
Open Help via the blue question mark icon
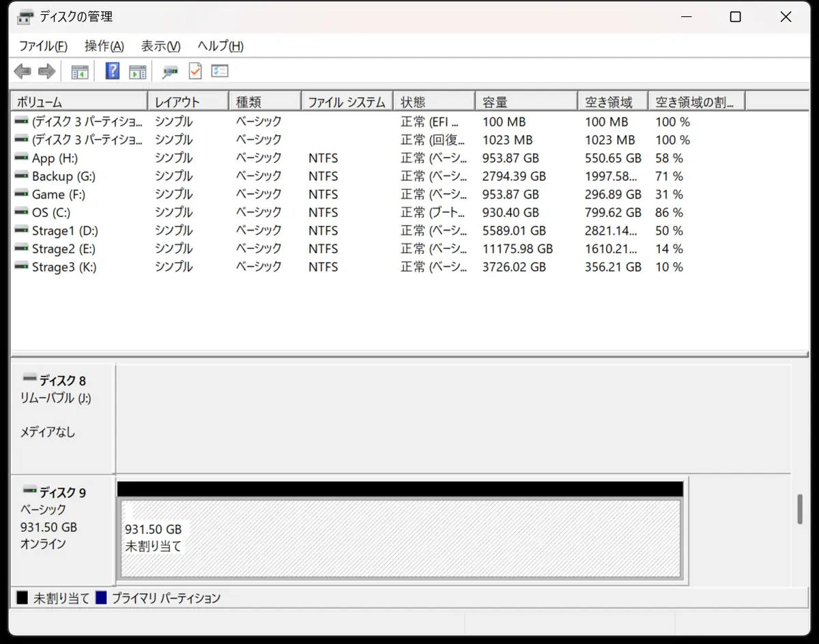point(112,71)
